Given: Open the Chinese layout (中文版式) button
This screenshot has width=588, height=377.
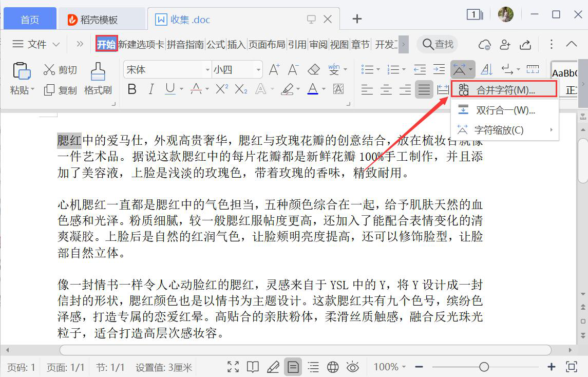Looking at the screenshot, I should click(463, 69).
